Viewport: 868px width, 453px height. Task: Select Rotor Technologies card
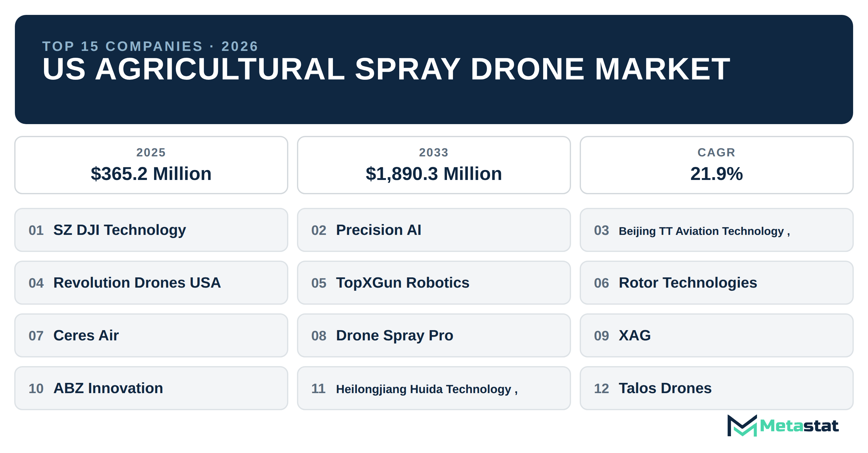coord(716,283)
